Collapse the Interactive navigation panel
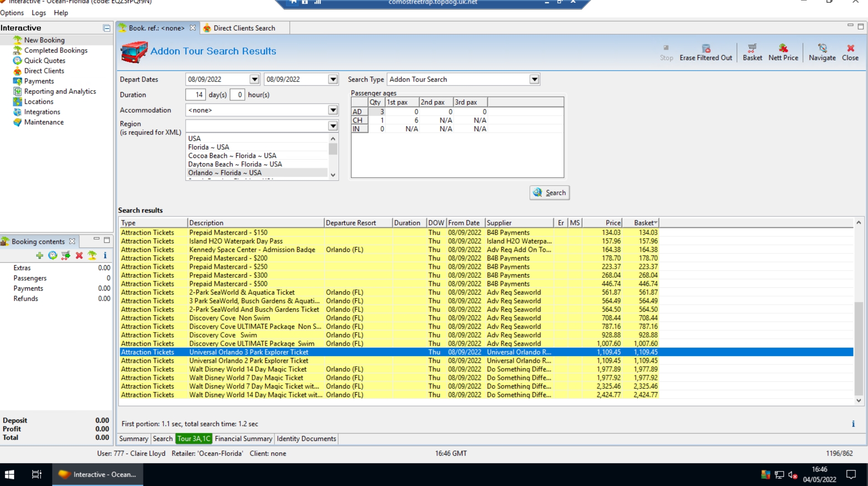 (107, 28)
